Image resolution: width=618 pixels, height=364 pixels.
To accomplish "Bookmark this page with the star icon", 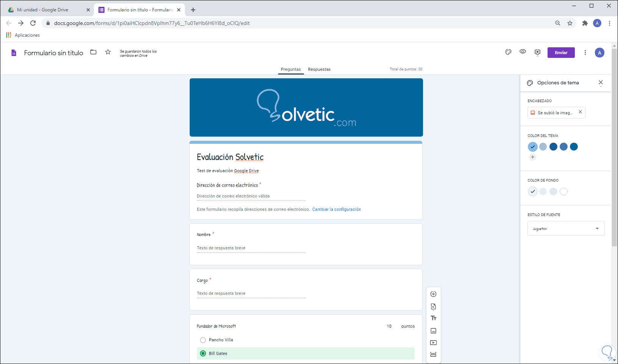I will [570, 23].
